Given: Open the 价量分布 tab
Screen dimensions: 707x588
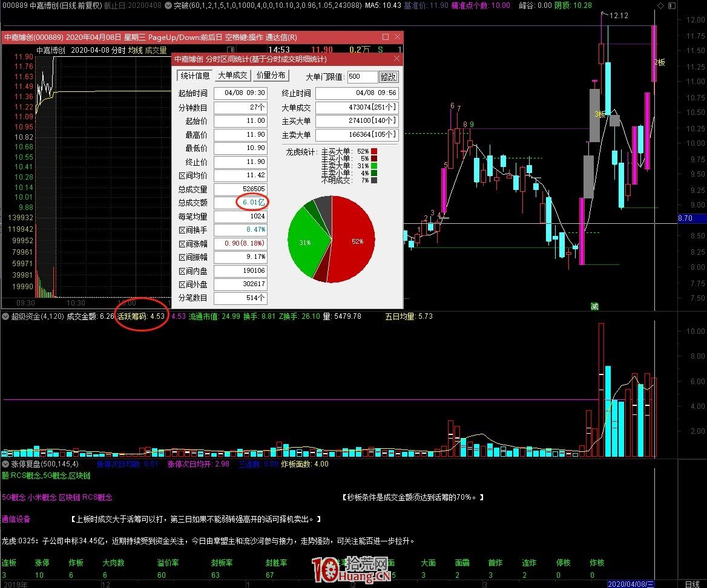Looking at the screenshot, I should tap(271, 76).
